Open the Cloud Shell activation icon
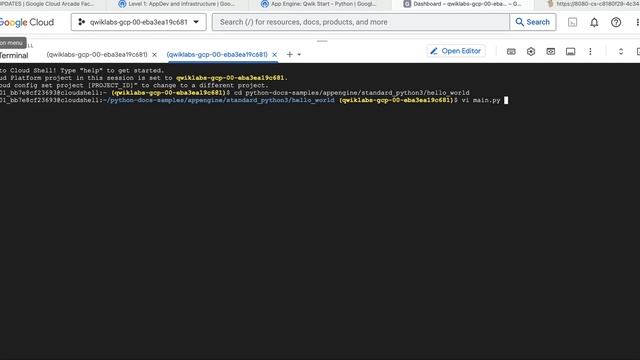The image size is (640, 360). pos(572,22)
